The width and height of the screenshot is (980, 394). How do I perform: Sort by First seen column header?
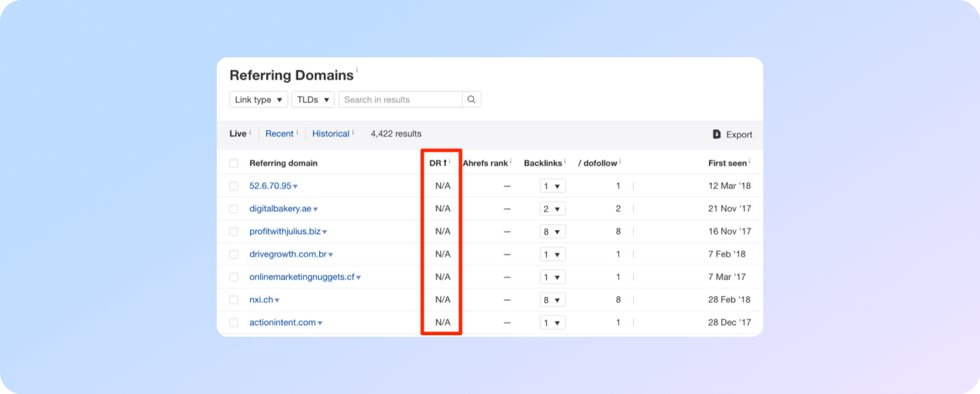point(727,163)
